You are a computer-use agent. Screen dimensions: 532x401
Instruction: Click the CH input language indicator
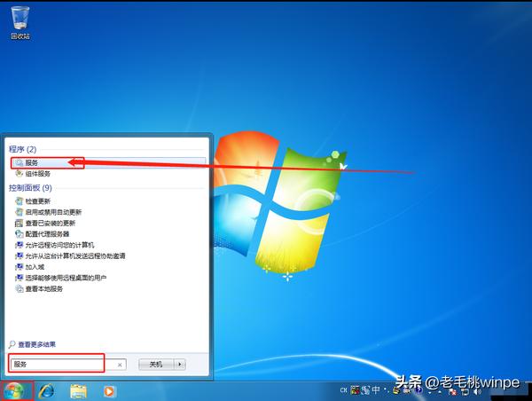344,390
